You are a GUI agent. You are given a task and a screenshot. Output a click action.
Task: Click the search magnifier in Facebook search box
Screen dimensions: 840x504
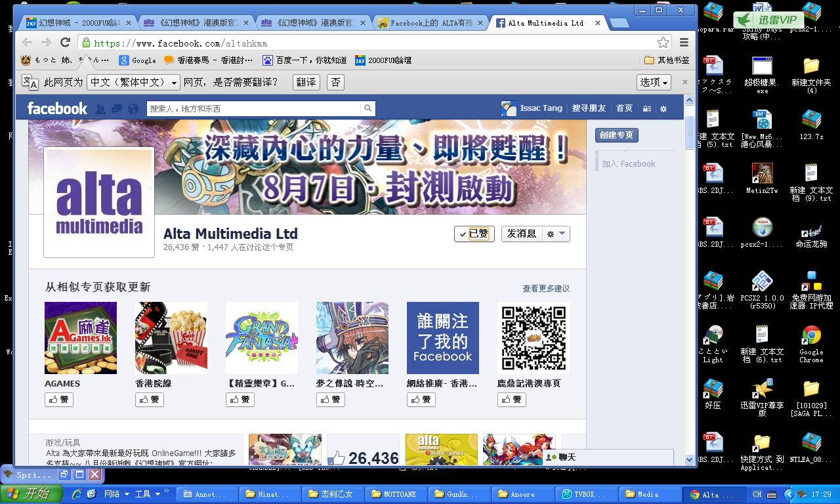(367, 108)
